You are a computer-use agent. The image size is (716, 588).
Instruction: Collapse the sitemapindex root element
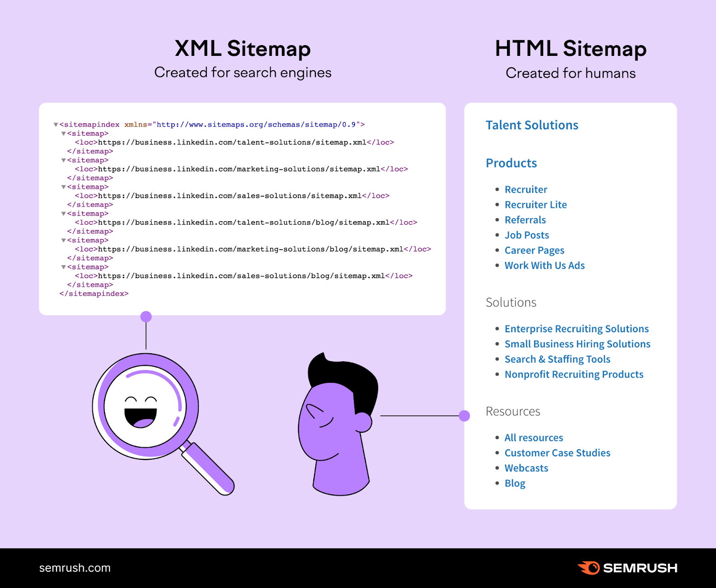click(55, 124)
